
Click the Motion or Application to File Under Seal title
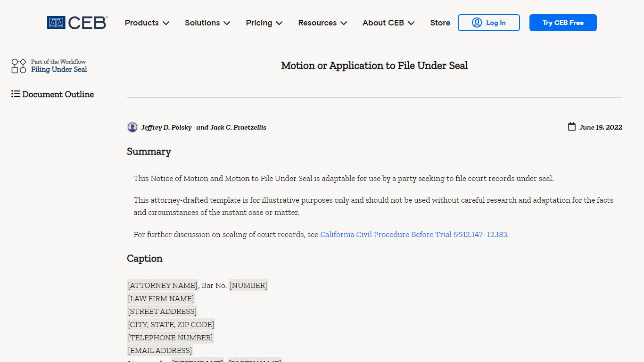[x=374, y=66]
